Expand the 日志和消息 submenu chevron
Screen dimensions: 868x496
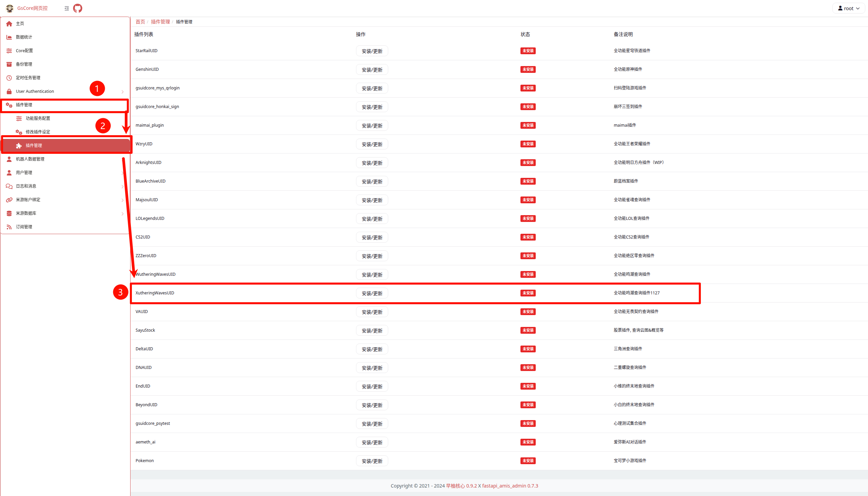click(x=122, y=186)
